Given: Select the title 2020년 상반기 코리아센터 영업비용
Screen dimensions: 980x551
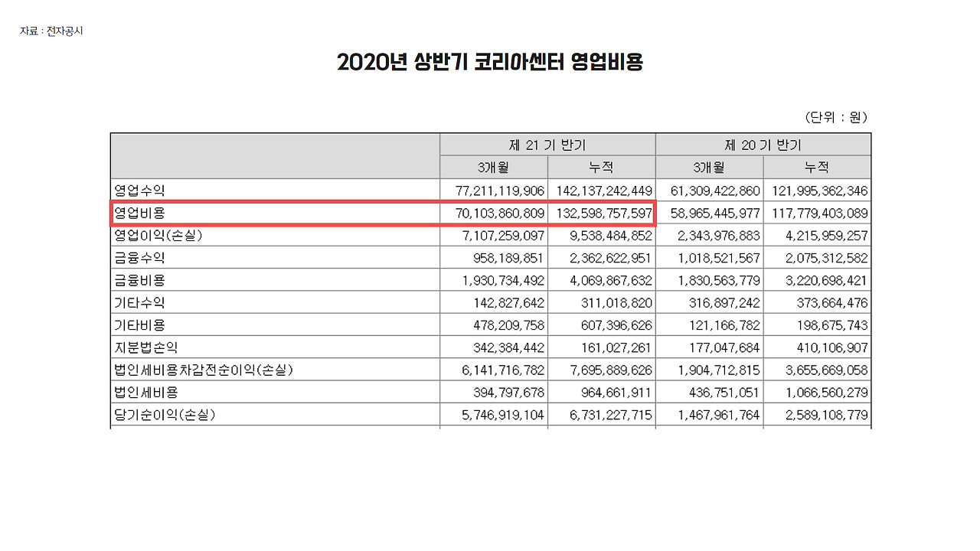Looking at the screenshot, I should coord(490,62).
